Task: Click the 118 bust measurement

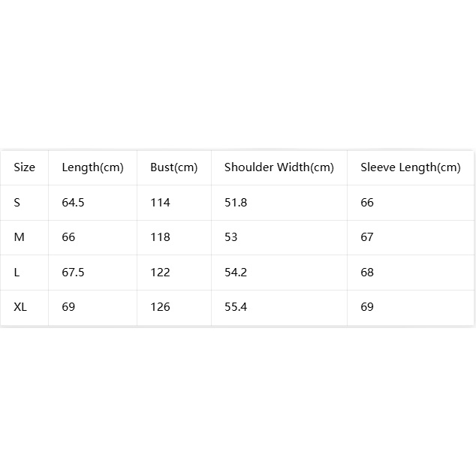Action: click(x=160, y=237)
